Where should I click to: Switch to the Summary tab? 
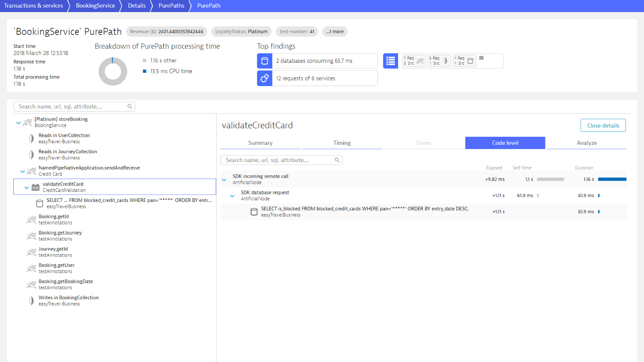260,143
